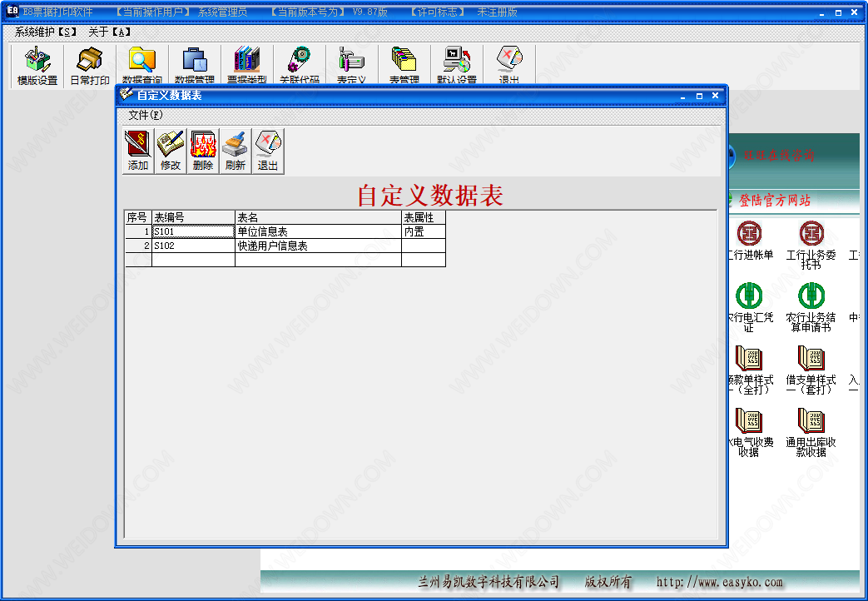
Task: Select 水电气收费收据 template icon
Action: click(x=749, y=433)
